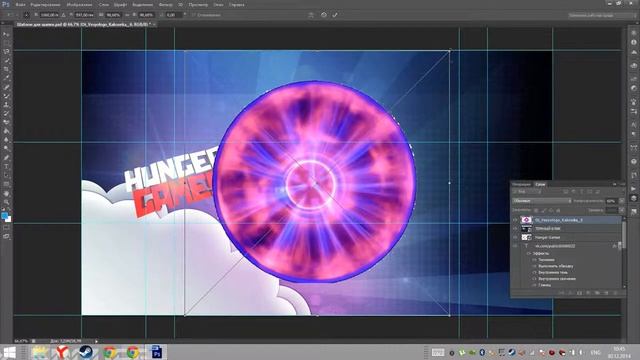Image resolution: width=640 pixels, height=360 pixels.
Task: Open the Фильтр menu
Action: [165, 5]
